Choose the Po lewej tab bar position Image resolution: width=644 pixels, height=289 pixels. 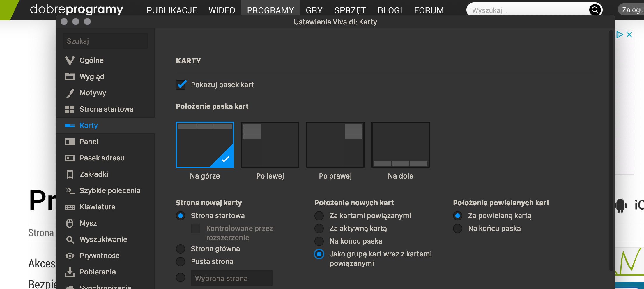[x=270, y=145]
